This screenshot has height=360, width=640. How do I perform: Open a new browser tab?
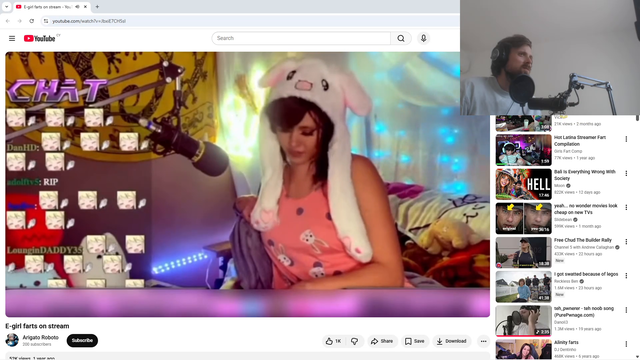coord(97,7)
